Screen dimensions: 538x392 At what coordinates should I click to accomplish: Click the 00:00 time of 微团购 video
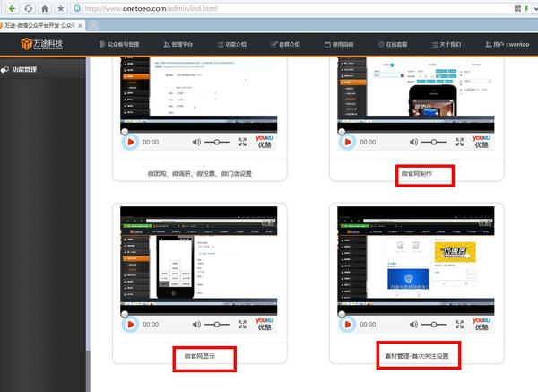click(x=151, y=142)
